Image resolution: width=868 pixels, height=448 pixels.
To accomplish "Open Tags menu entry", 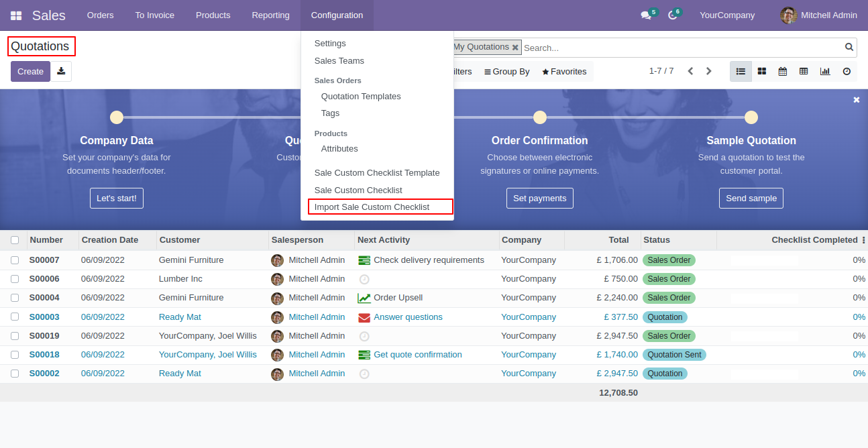I will 330,113.
